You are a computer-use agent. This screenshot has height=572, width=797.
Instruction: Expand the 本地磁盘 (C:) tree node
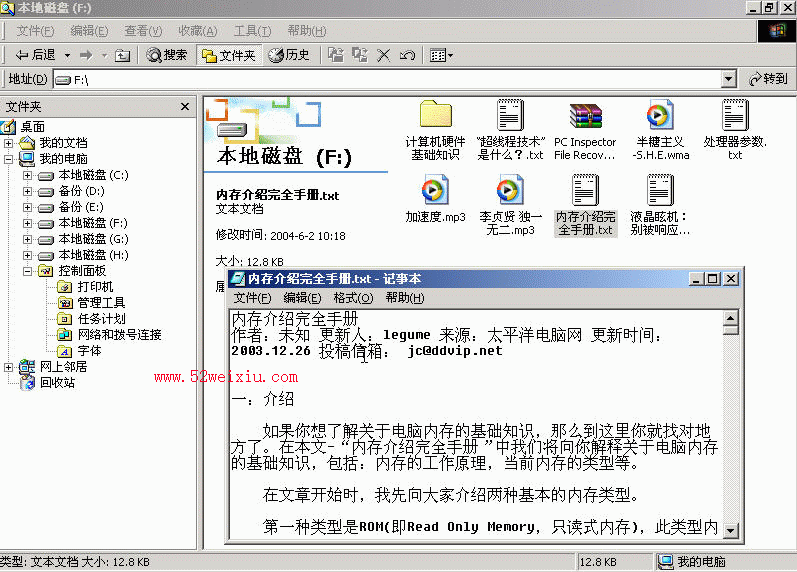[27, 175]
